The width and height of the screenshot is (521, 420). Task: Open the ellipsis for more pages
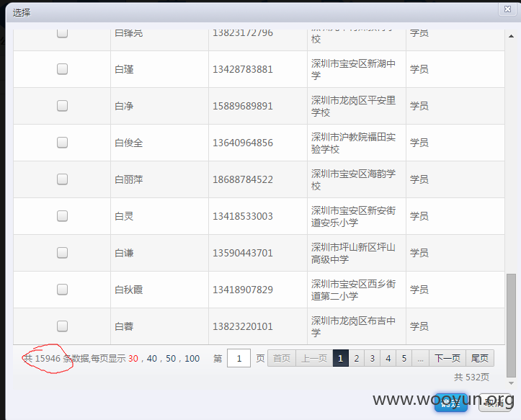(420, 358)
